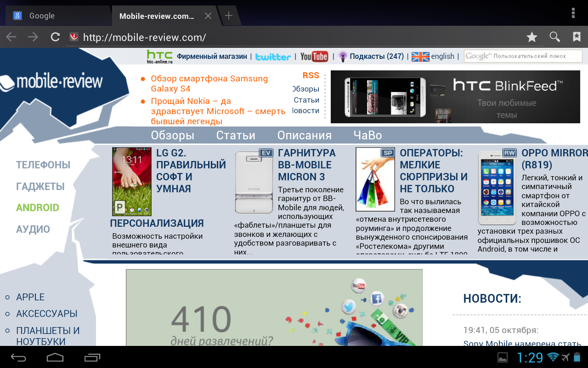Open the LG G2 article thumbnail
The height and width of the screenshot is (368, 588).
point(131,182)
